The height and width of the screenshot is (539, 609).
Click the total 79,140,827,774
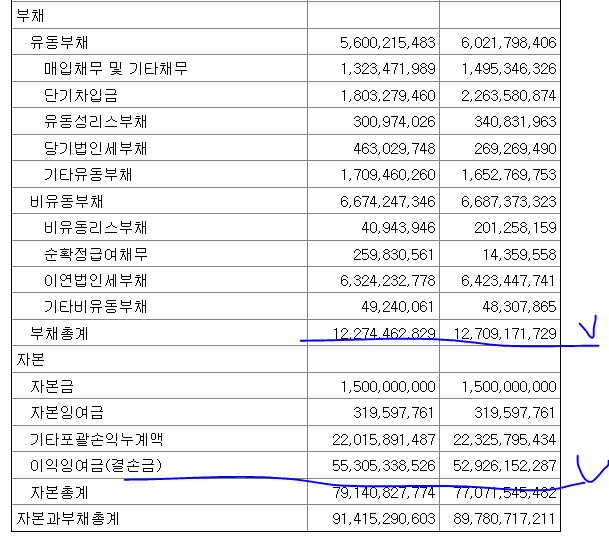[383, 492]
